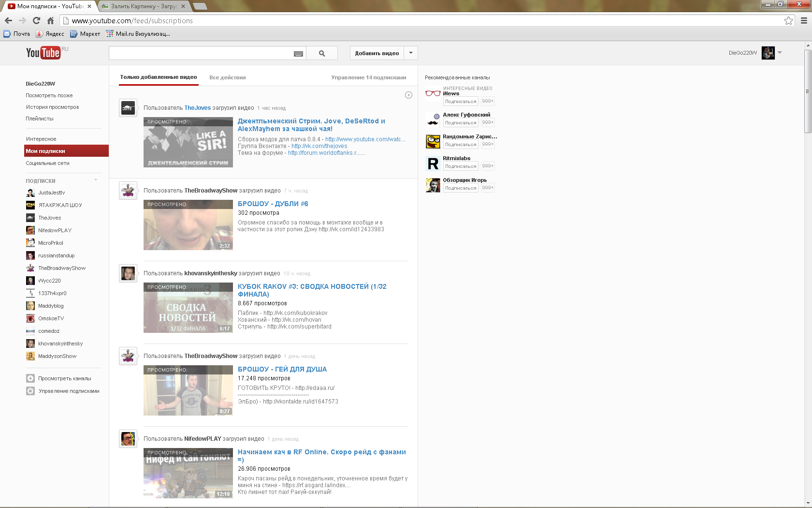Subscribe to Алекс Гуфовский channel
The height and width of the screenshot is (508, 812).
pyautogui.click(x=461, y=123)
